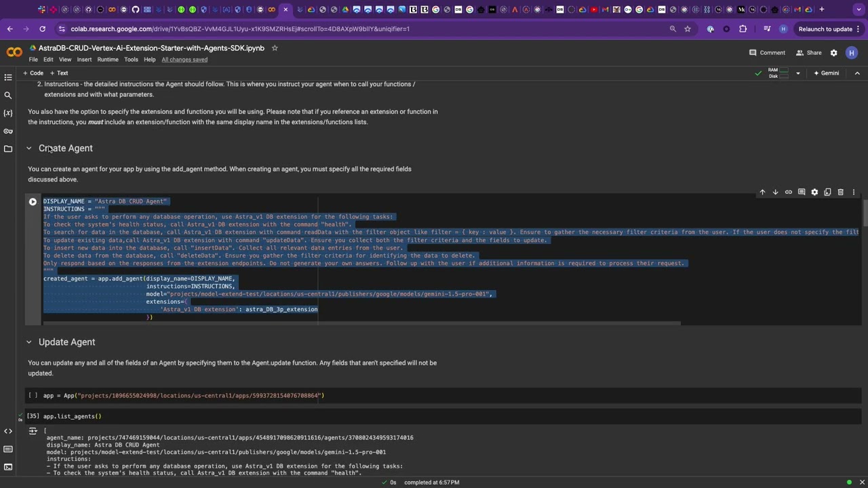The image size is (868, 488).
Task: Open the terminal icon in left sidebar
Action: tap(8, 466)
